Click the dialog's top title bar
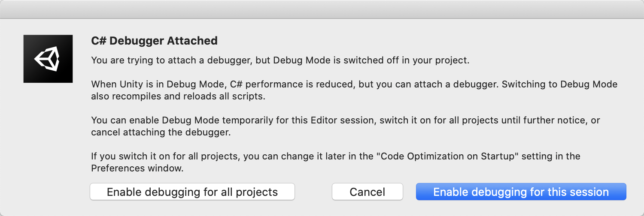 click(x=322, y=9)
